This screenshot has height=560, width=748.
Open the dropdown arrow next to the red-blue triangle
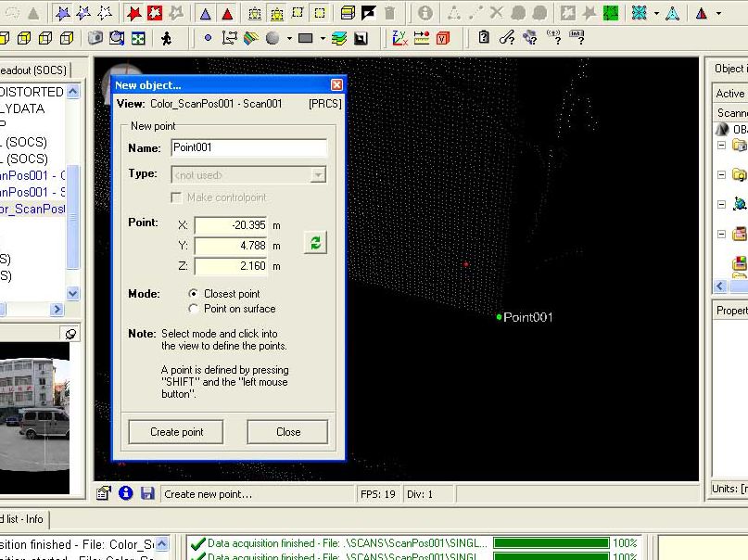click(719, 13)
